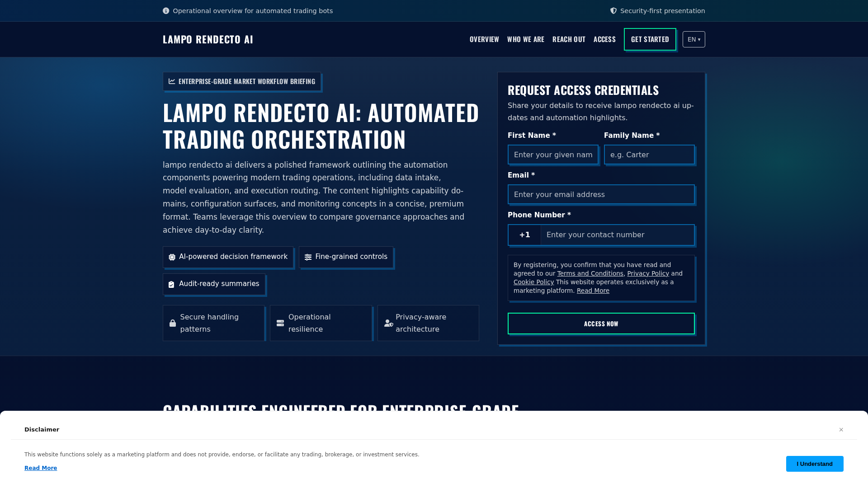
Task: Click the sliders icon for Fine-grained controls
Action: tap(308, 257)
